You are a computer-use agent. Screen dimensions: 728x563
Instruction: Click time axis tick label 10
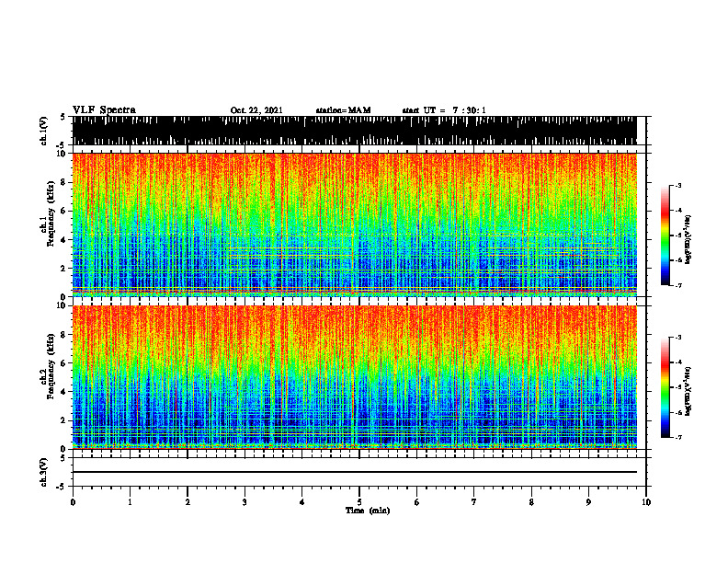tap(646, 502)
